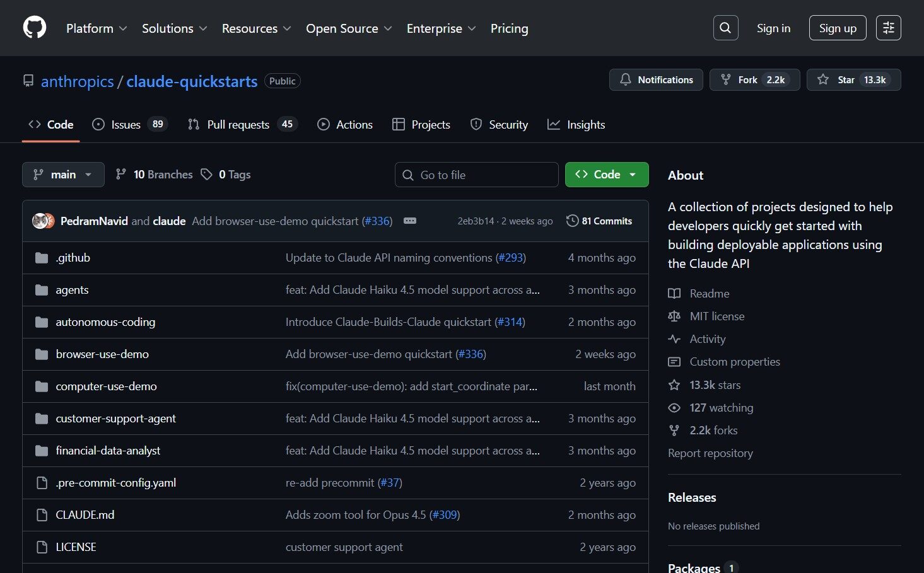924x573 pixels.
Task: Open the CLAUDE.md file
Action: (x=85, y=515)
